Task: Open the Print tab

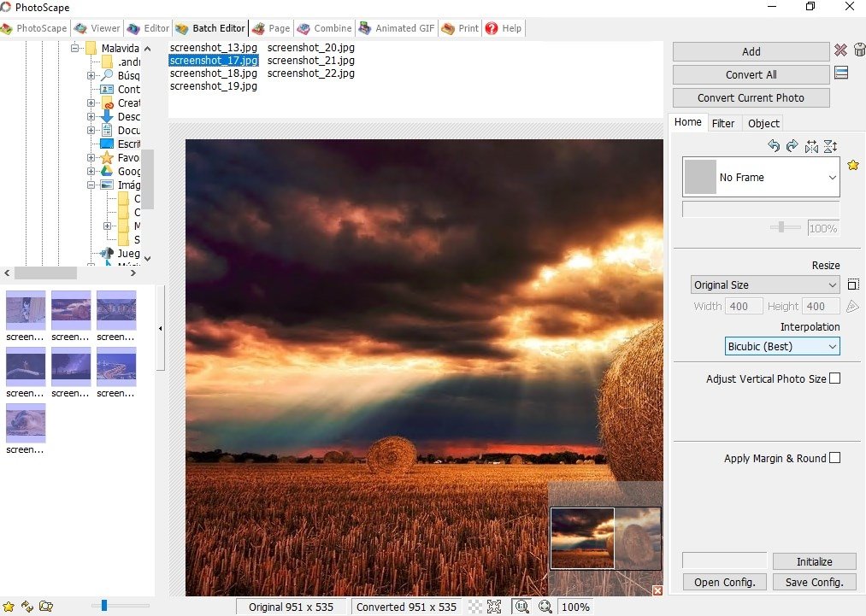Action: 460,28
